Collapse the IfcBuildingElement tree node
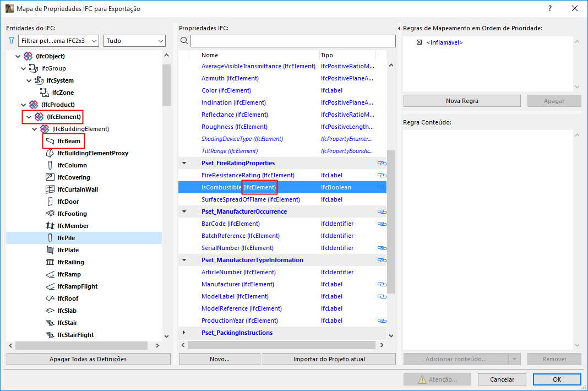This screenshot has height=391, width=588. 35,129
